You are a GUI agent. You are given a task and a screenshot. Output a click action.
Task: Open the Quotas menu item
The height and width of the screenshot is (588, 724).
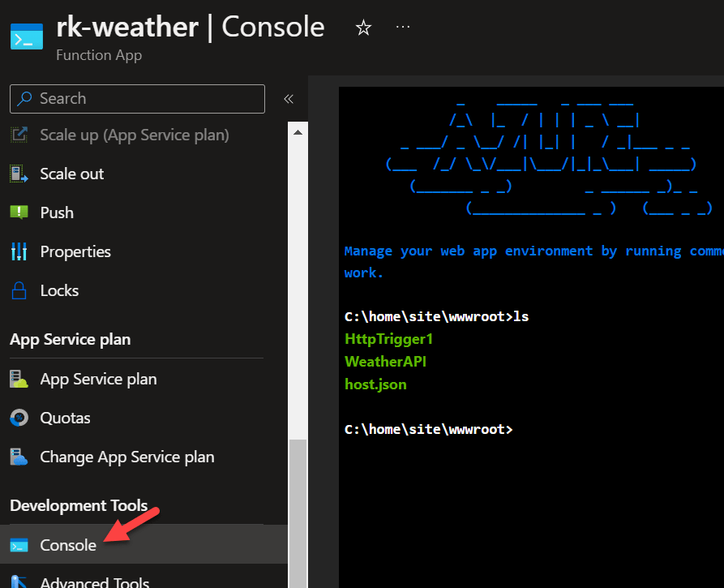65,418
